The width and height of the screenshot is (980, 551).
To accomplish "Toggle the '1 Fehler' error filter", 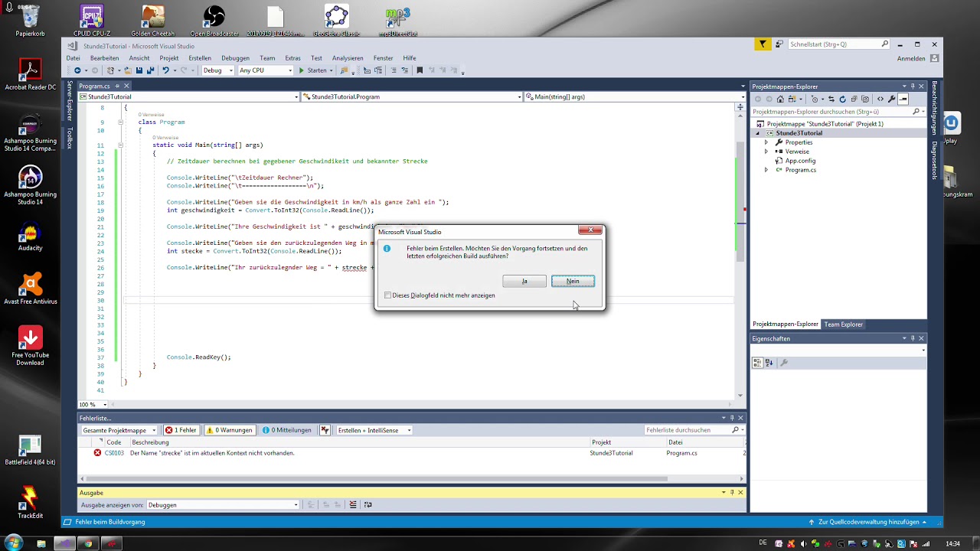I will (x=181, y=430).
